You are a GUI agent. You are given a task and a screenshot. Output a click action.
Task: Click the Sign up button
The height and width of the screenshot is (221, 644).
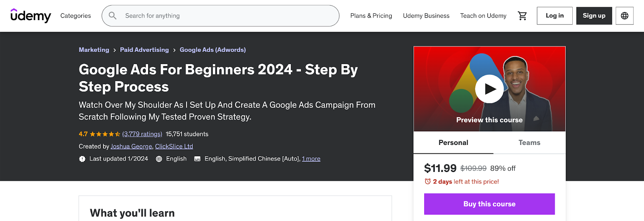point(594,16)
